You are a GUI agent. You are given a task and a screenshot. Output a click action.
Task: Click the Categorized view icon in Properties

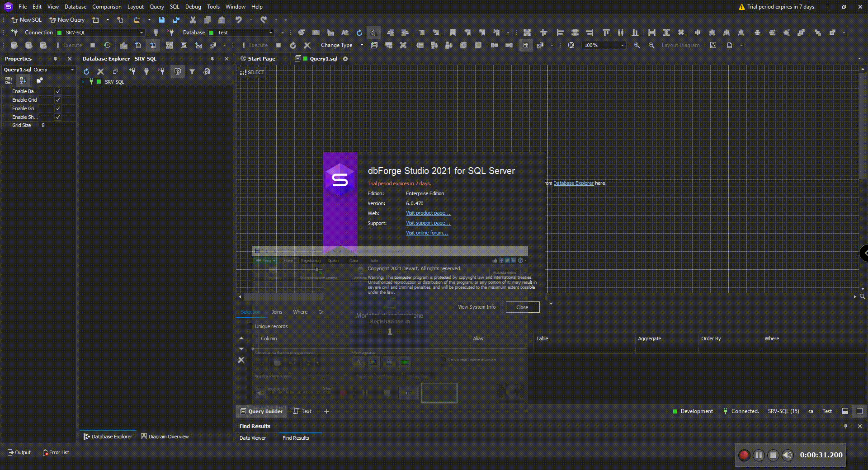coord(8,80)
